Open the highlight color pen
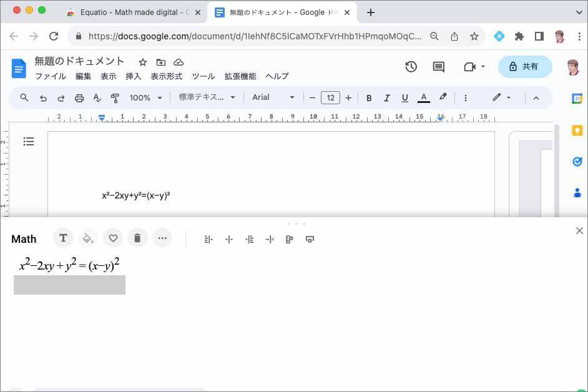Screen dimensions: 588x392 click(443, 97)
